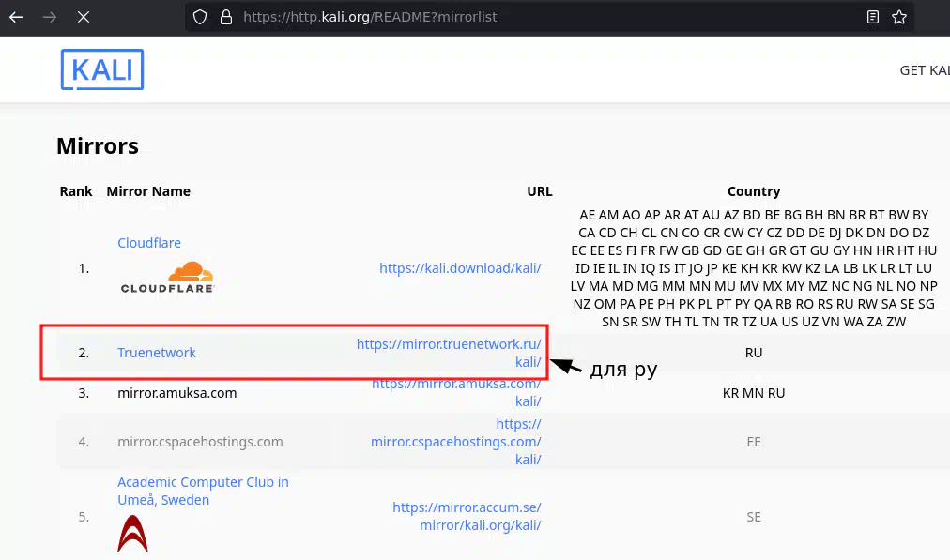950x560 pixels.
Task: Click the Mirror Name column header
Action: [x=148, y=191]
